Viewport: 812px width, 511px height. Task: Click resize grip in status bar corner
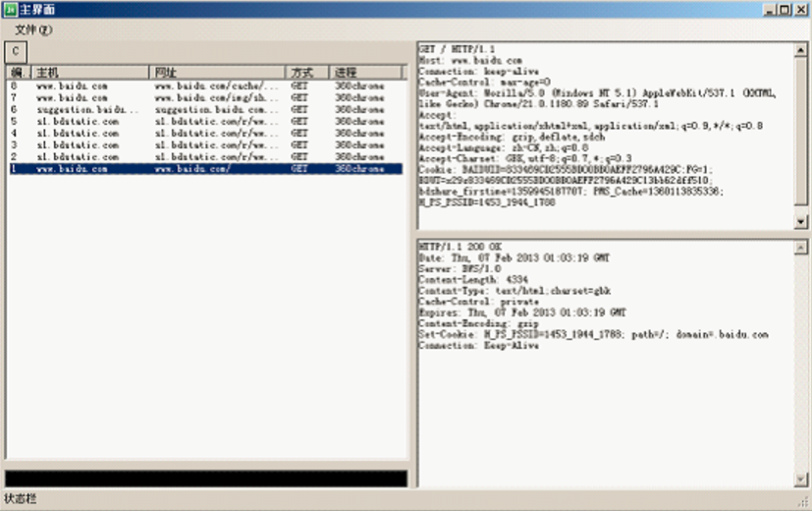[x=804, y=501]
